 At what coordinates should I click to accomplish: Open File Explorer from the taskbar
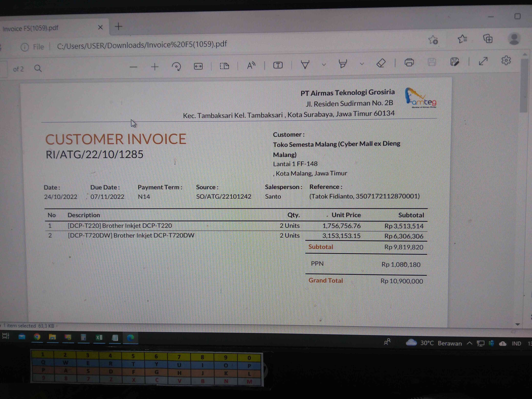click(52, 337)
